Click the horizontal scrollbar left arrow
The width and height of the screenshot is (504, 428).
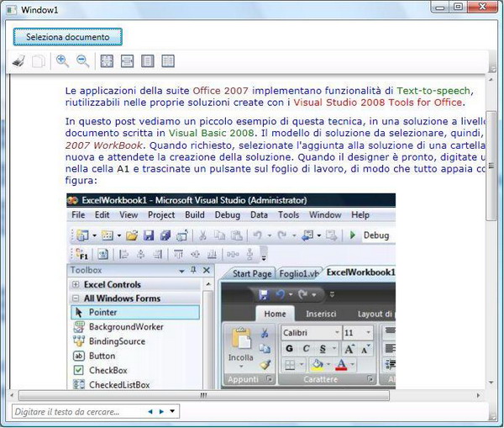point(12,395)
